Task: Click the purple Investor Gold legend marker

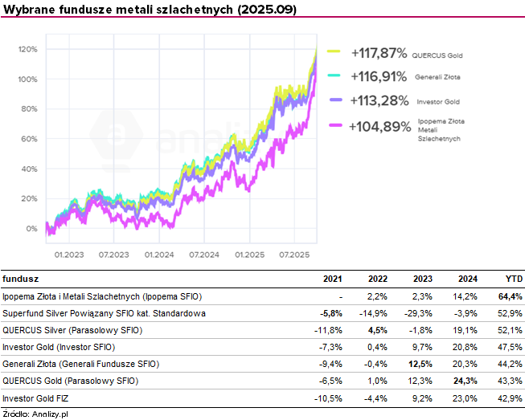Action: click(337, 101)
